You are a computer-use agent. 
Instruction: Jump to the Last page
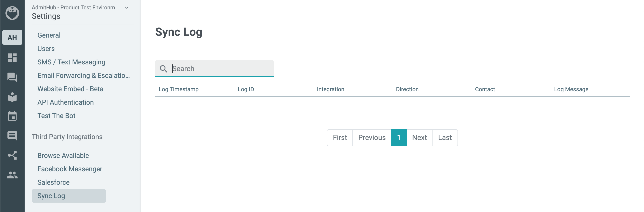[445, 138]
